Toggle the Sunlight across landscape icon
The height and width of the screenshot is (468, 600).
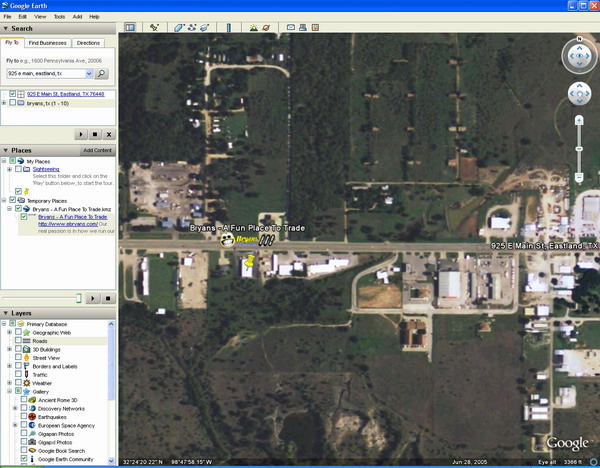coord(253,28)
